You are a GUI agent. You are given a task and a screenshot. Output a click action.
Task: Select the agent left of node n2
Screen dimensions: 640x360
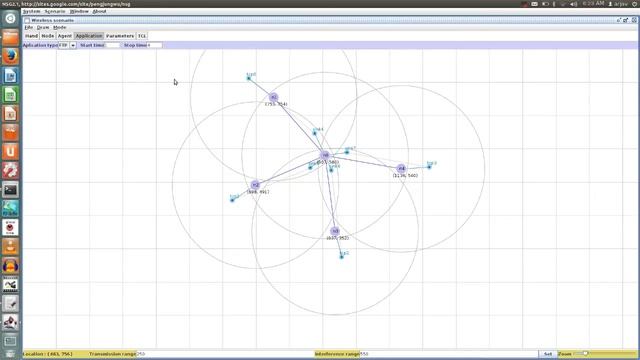click(232, 200)
